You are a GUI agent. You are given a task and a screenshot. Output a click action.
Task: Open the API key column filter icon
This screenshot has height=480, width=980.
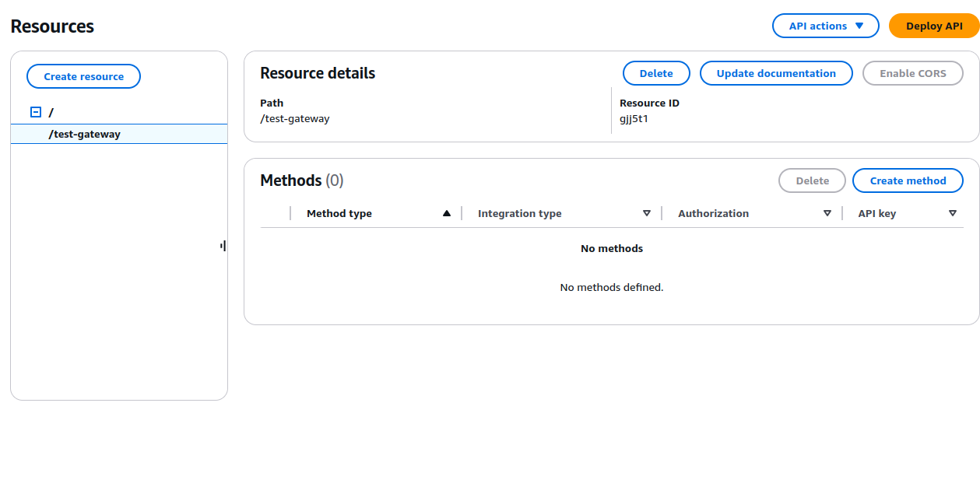(x=953, y=212)
